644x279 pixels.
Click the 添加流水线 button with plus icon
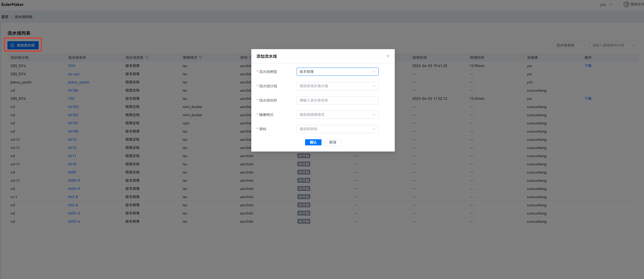(x=23, y=45)
